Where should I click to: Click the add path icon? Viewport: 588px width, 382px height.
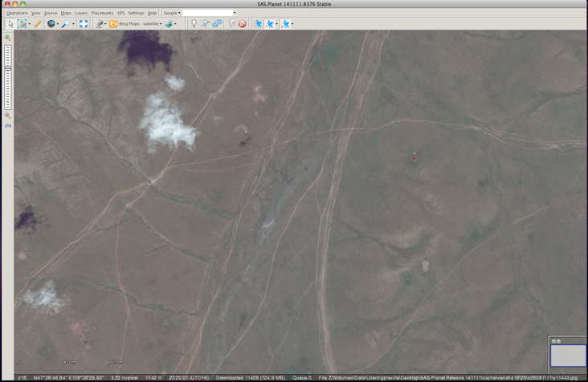coord(206,24)
